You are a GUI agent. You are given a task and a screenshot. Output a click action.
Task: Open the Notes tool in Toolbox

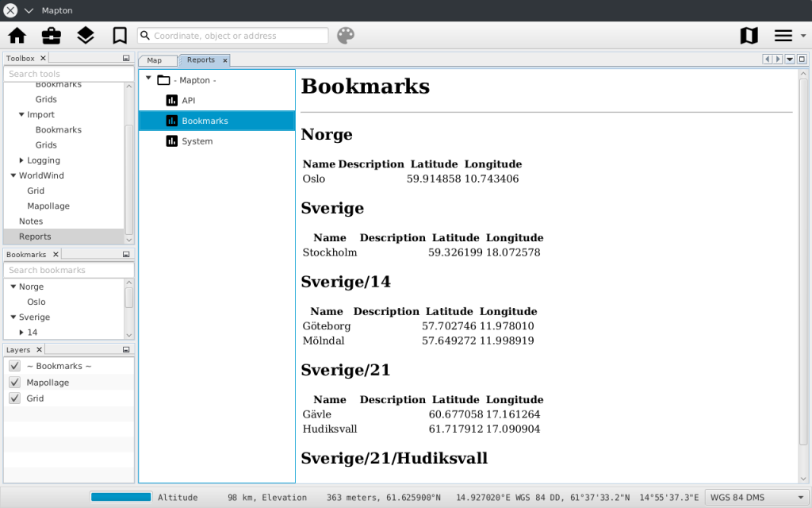click(31, 221)
